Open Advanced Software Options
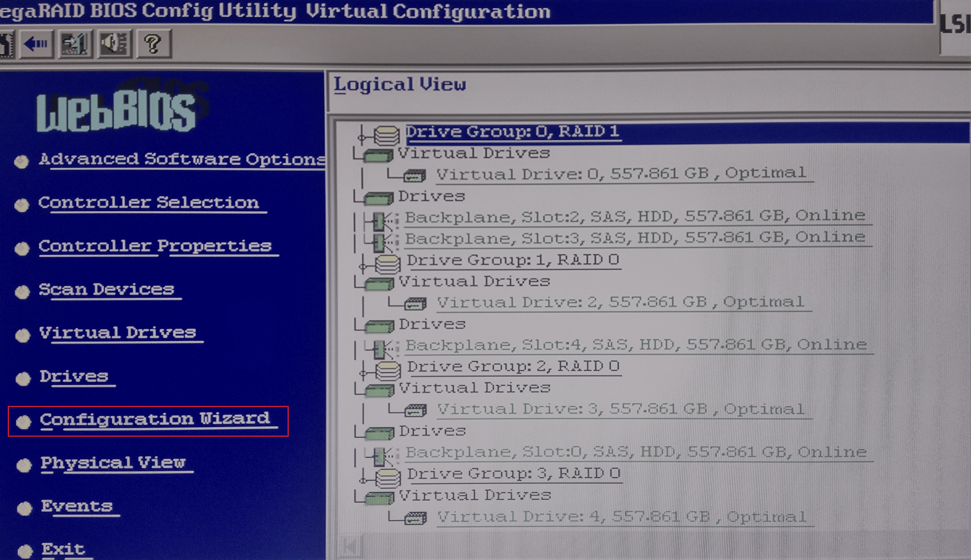 [x=182, y=160]
